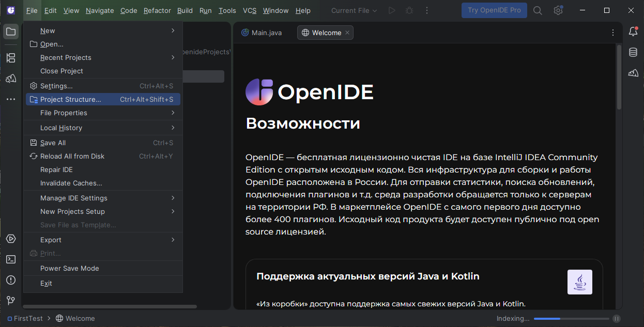Open editor tabs options vertical dots
The image size is (644, 327).
tap(613, 33)
